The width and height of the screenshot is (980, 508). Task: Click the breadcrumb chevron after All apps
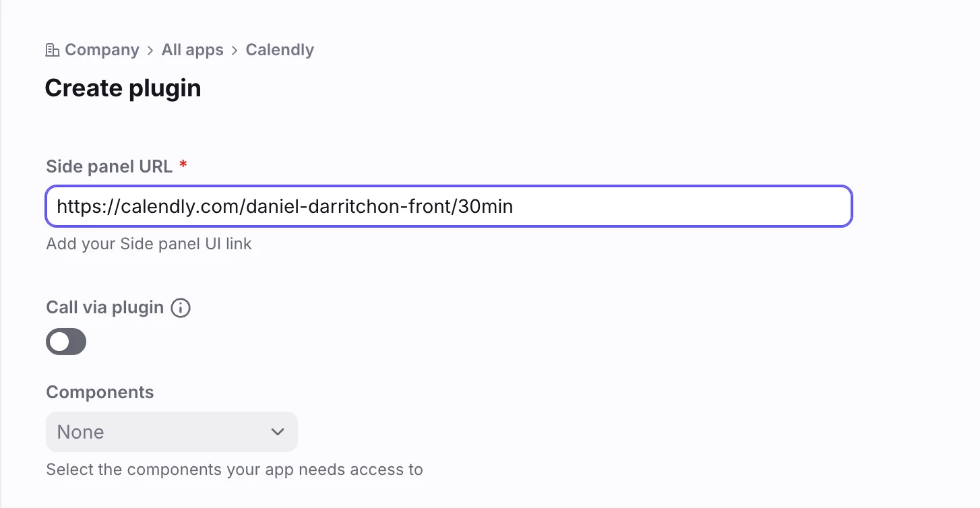pos(235,51)
